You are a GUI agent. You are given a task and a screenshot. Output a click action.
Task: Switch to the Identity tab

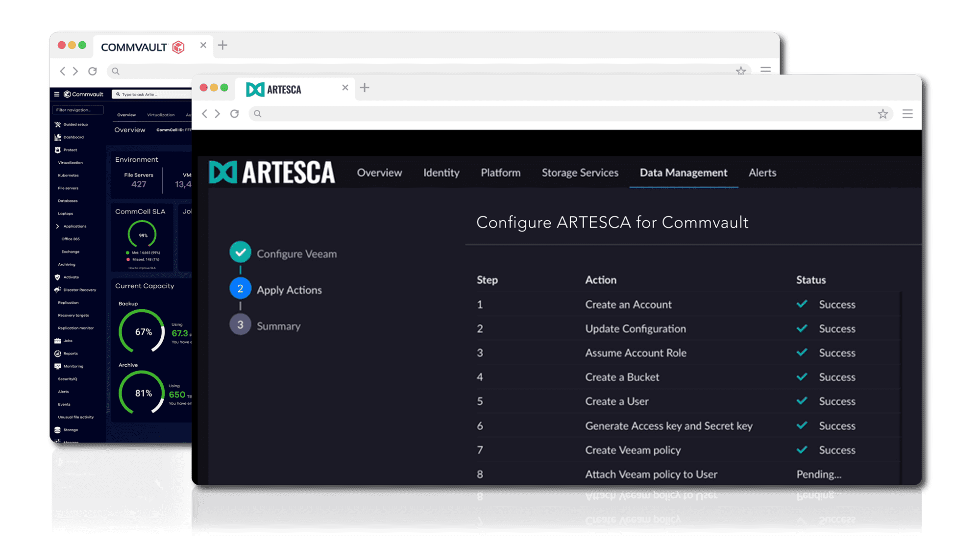pyautogui.click(x=441, y=173)
